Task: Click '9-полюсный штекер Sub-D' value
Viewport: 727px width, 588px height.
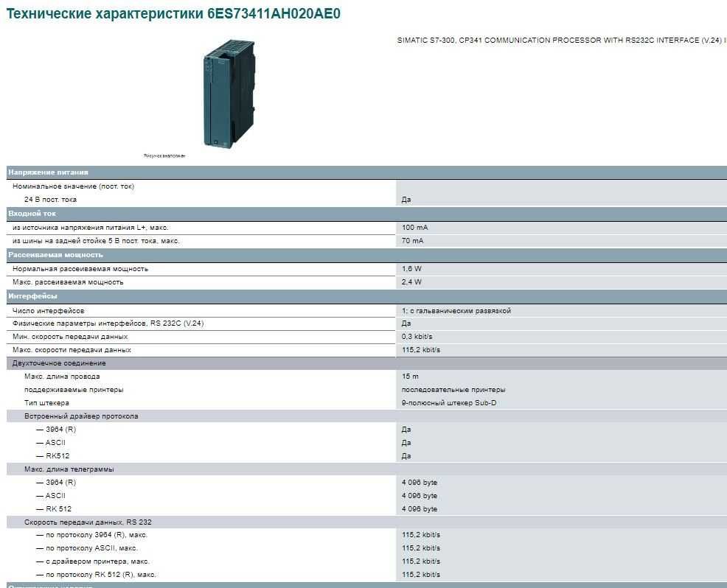Action: (x=449, y=403)
